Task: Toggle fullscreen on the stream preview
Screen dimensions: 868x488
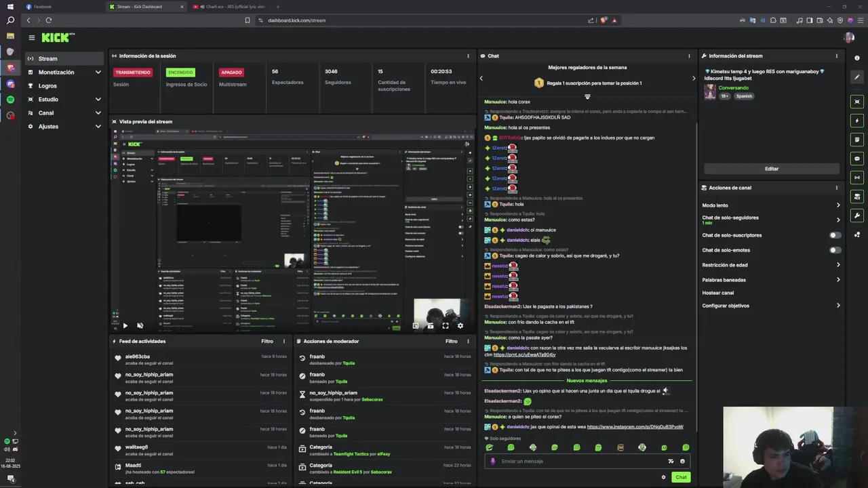Action: (x=446, y=326)
